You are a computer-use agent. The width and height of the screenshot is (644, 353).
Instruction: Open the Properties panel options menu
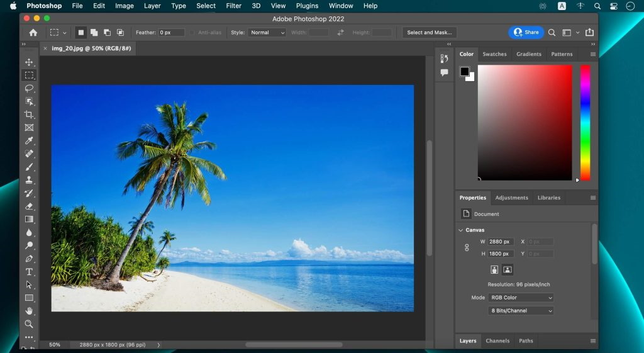point(592,198)
